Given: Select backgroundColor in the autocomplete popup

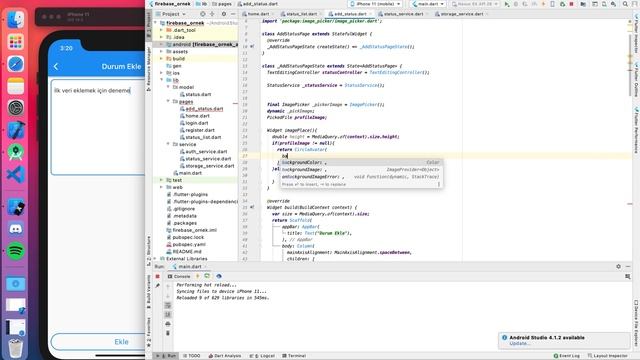Looking at the screenshot, I should coord(361,162).
